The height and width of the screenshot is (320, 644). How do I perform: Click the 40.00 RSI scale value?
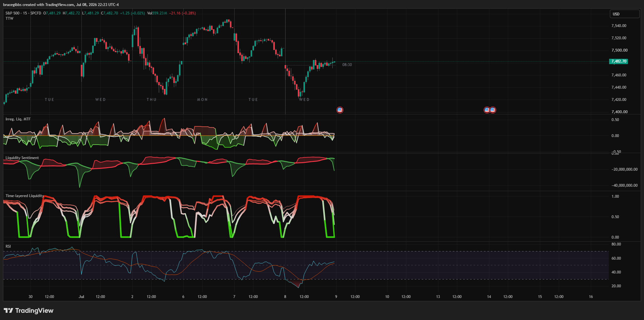click(616, 272)
